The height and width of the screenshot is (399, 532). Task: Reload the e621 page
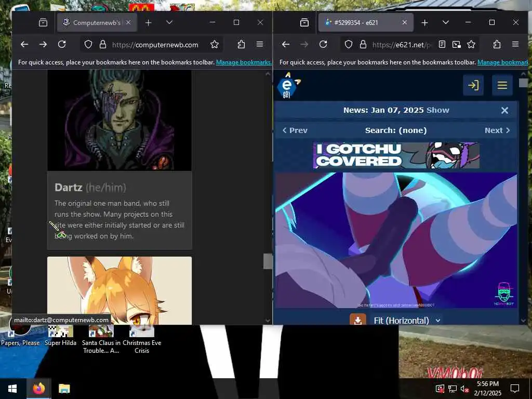point(323,44)
